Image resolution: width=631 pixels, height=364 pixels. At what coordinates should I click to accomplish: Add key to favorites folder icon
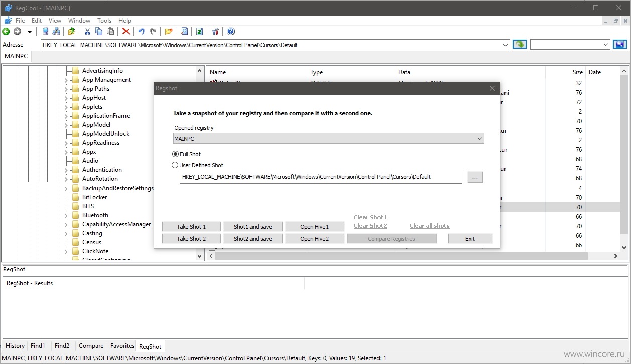[169, 31]
